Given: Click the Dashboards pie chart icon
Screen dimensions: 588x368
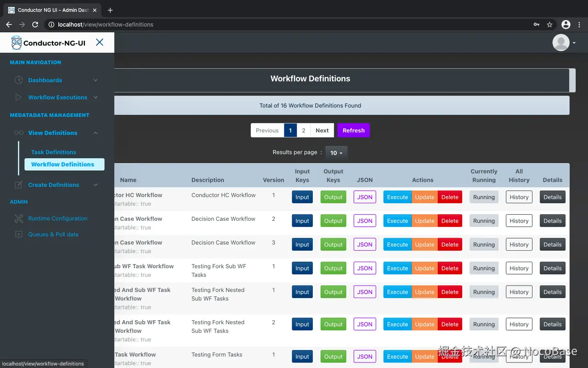Looking at the screenshot, I should click(18, 80).
